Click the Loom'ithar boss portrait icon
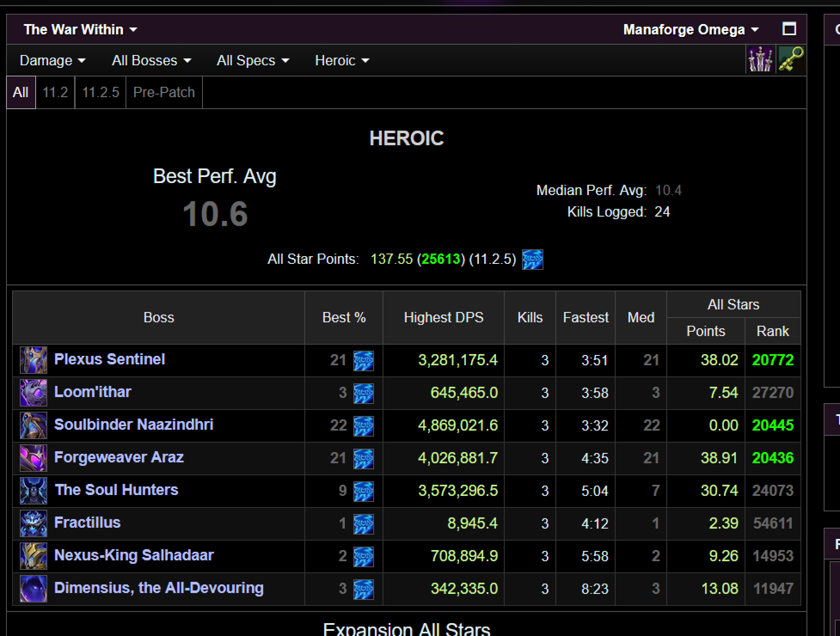The image size is (840, 636). pyautogui.click(x=33, y=393)
